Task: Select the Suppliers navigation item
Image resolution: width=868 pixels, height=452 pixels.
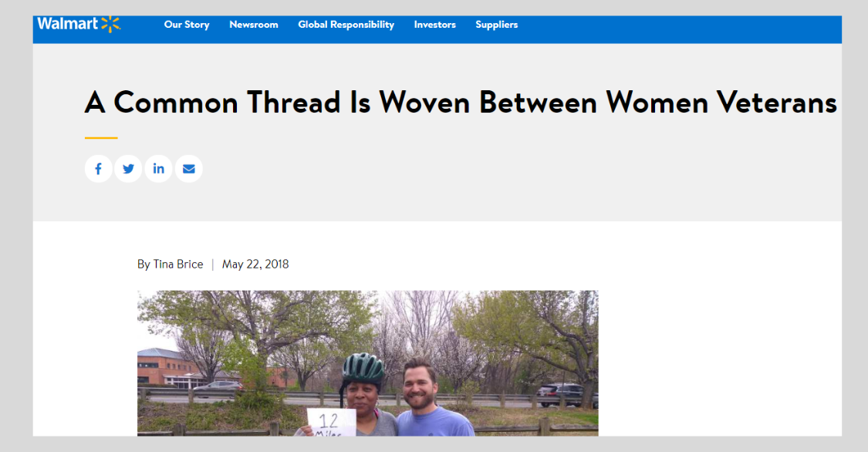Action: [x=497, y=25]
